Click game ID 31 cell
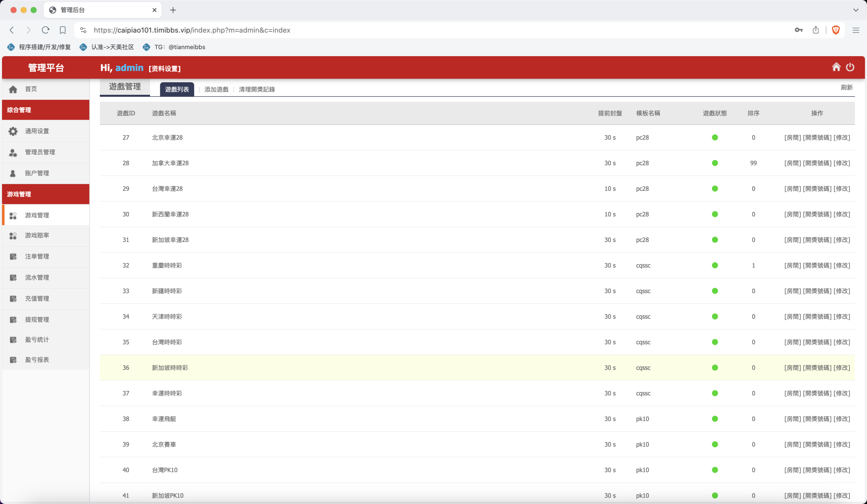867x504 pixels. click(126, 240)
